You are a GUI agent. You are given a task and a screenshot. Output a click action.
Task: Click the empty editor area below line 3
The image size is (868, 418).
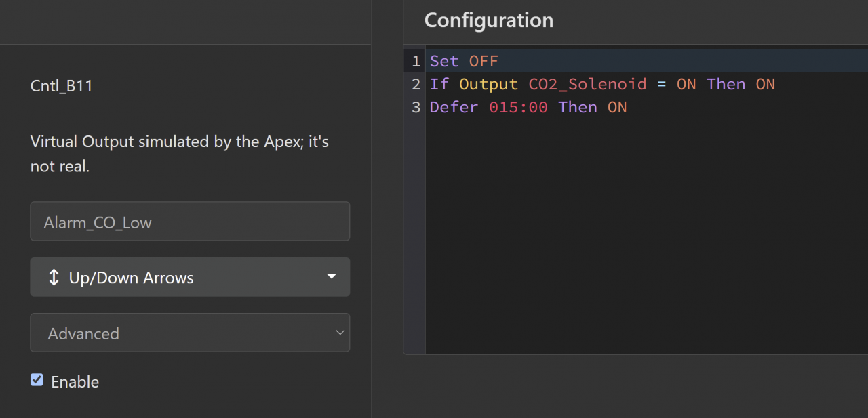pos(644,237)
